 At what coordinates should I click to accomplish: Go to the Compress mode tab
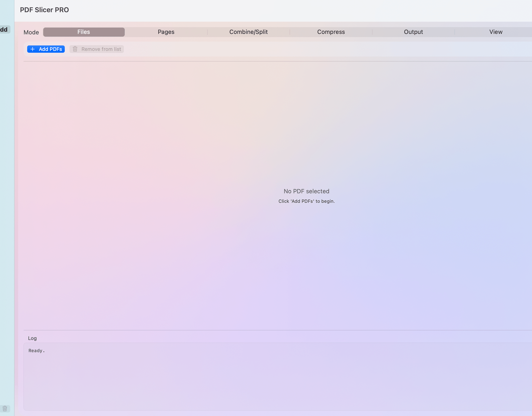coord(331,32)
